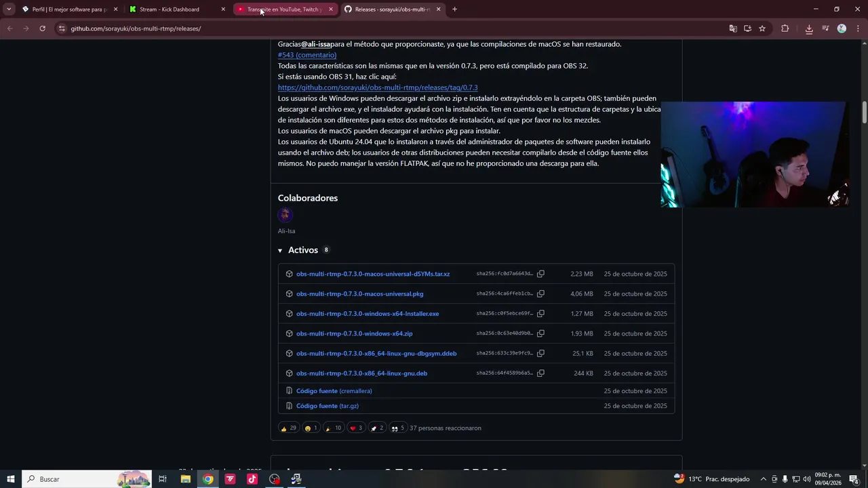View site information icon in address bar
This screenshot has height=488, width=868.
pos(62,28)
